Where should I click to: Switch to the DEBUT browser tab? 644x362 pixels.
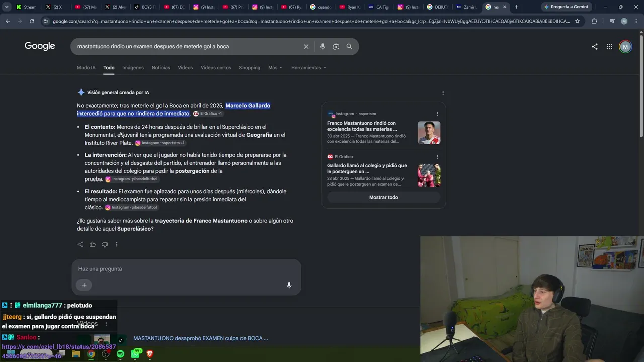point(438,7)
